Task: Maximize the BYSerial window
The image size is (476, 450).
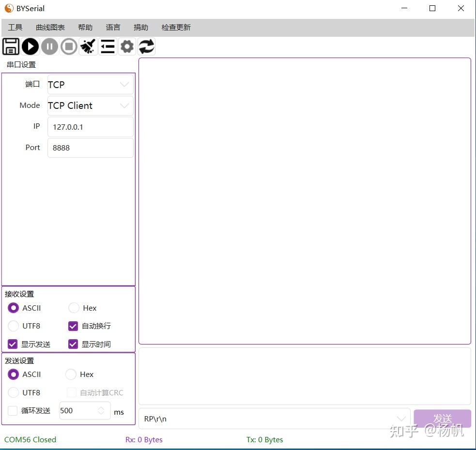Action: [432, 9]
